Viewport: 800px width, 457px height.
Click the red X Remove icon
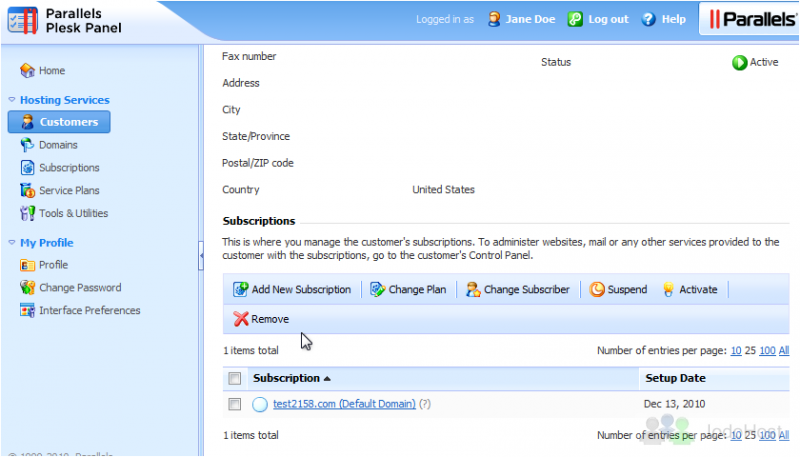click(241, 319)
